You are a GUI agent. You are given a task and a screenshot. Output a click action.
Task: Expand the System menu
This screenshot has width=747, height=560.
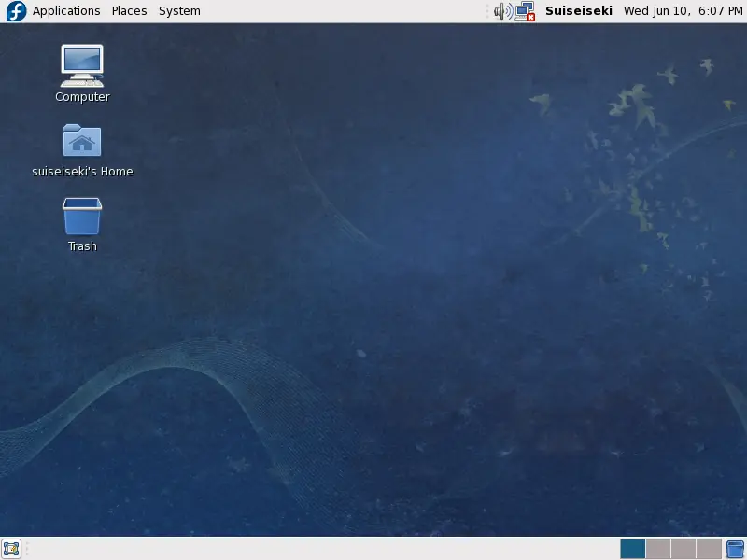(x=179, y=11)
